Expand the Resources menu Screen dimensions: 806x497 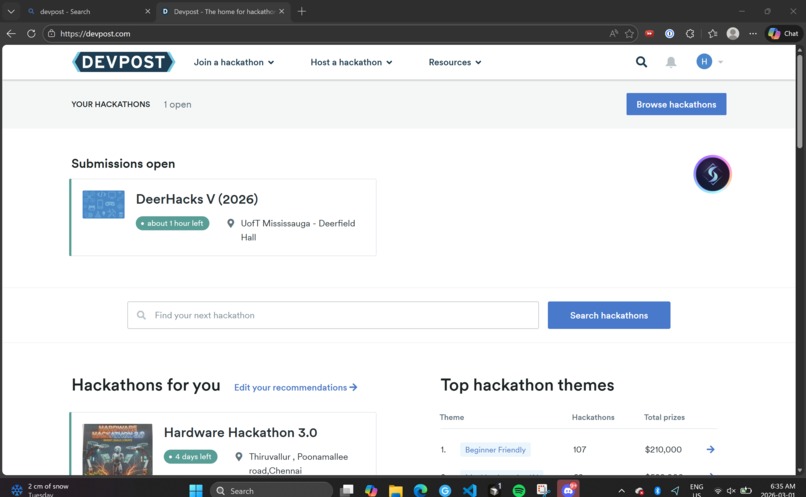455,62
